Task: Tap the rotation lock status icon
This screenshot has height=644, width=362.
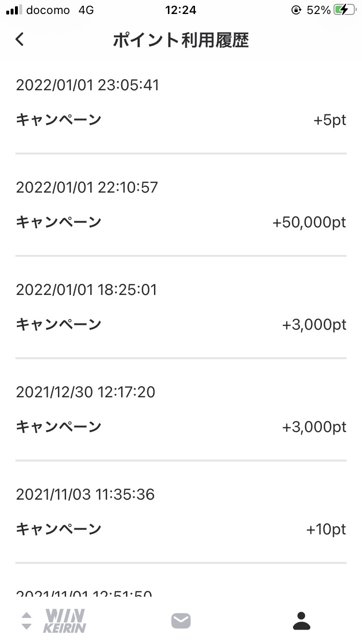Action: 296,10
